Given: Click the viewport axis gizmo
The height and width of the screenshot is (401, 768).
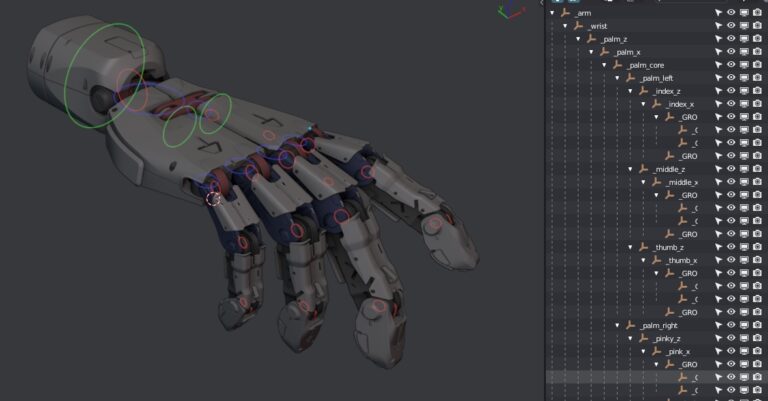Looking at the screenshot, I should 510,10.
